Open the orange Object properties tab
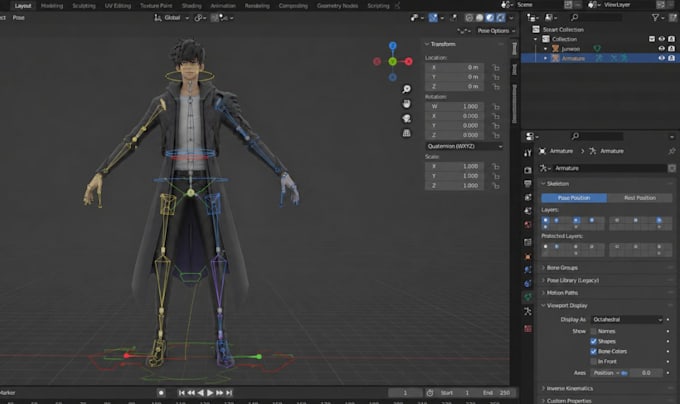This screenshot has height=404, width=680. coord(528,256)
